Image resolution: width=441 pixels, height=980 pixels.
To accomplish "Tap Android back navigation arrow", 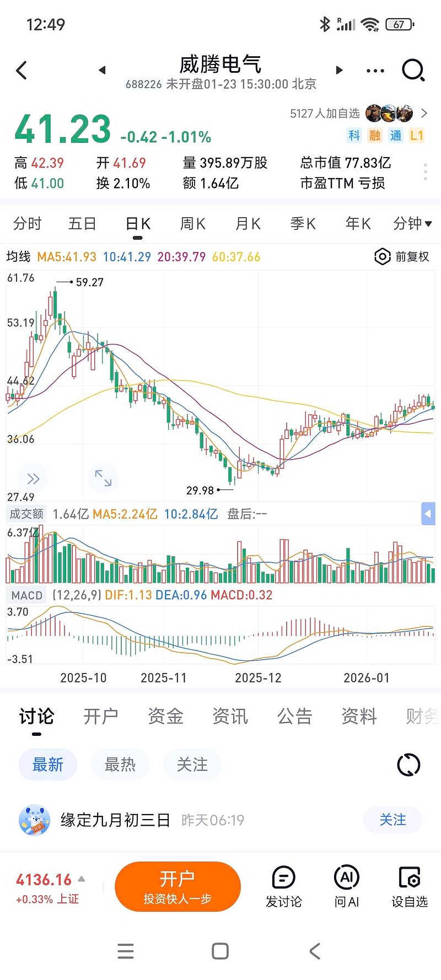I will click(x=315, y=951).
